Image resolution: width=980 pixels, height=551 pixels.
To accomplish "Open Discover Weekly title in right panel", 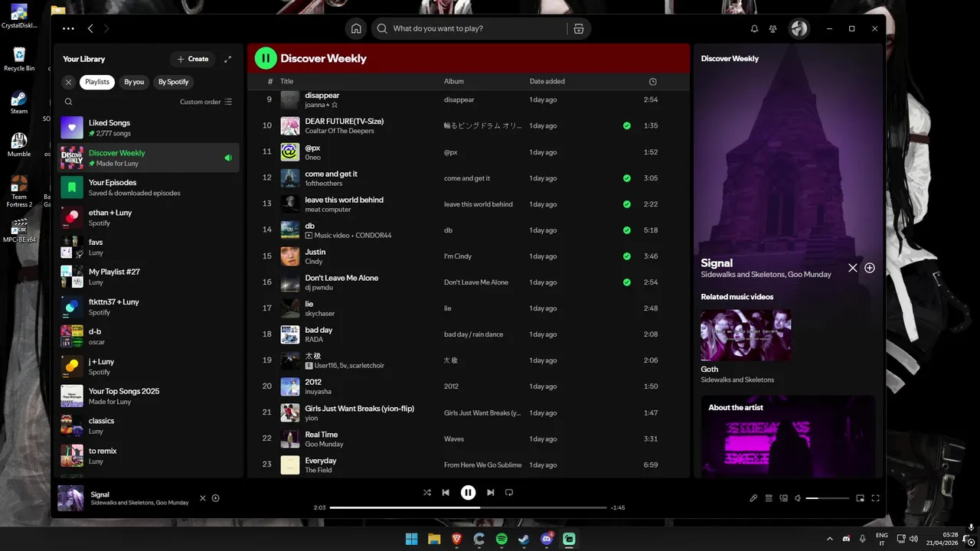I will (x=730, y=59).
